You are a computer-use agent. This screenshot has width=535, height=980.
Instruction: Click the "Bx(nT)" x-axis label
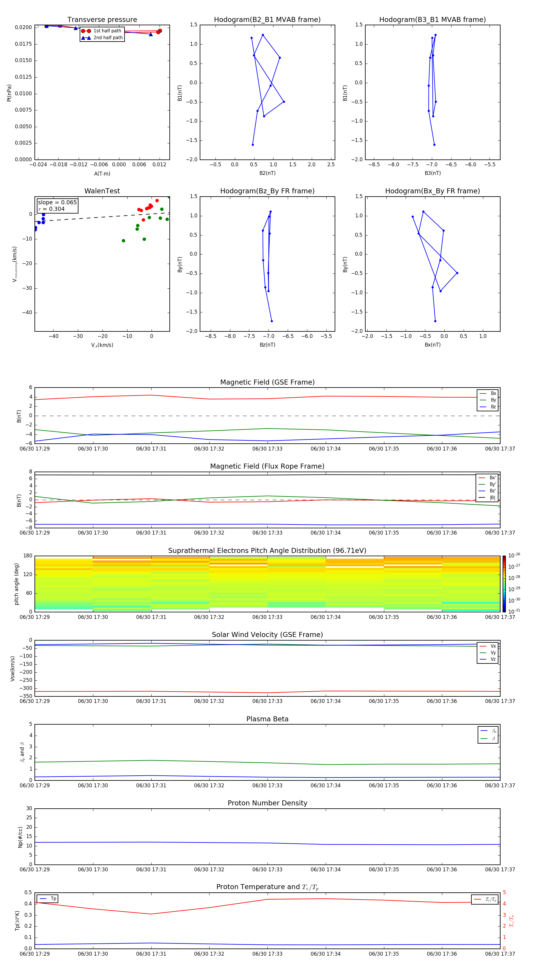pyautogui.click(x=432, y=345)
